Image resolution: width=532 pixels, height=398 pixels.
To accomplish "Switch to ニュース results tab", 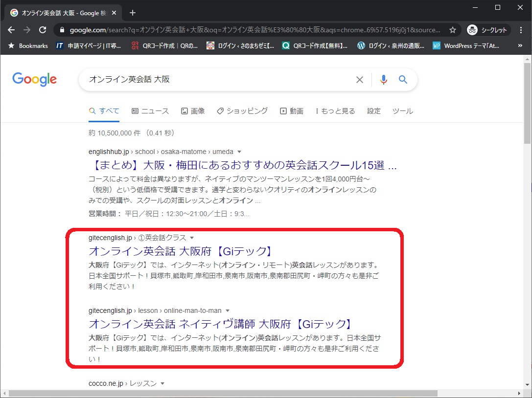I will coord(150,111).
